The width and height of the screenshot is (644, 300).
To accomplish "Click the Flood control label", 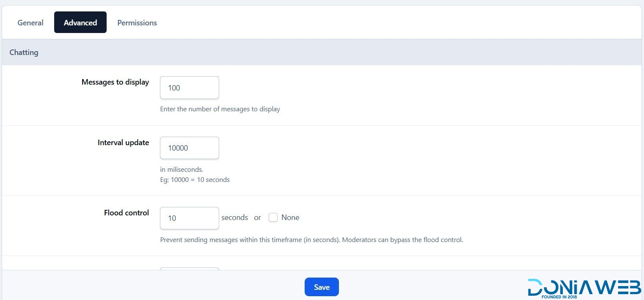I will pos(127,213).
